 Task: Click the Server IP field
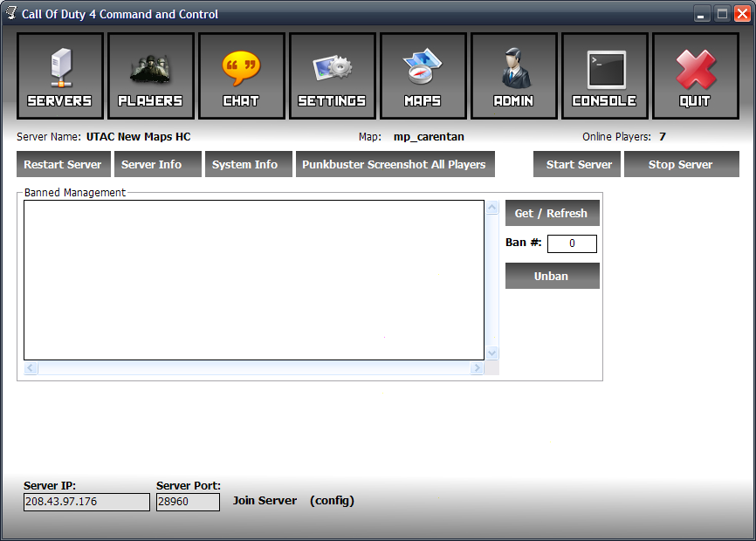[x=86, y=502]
